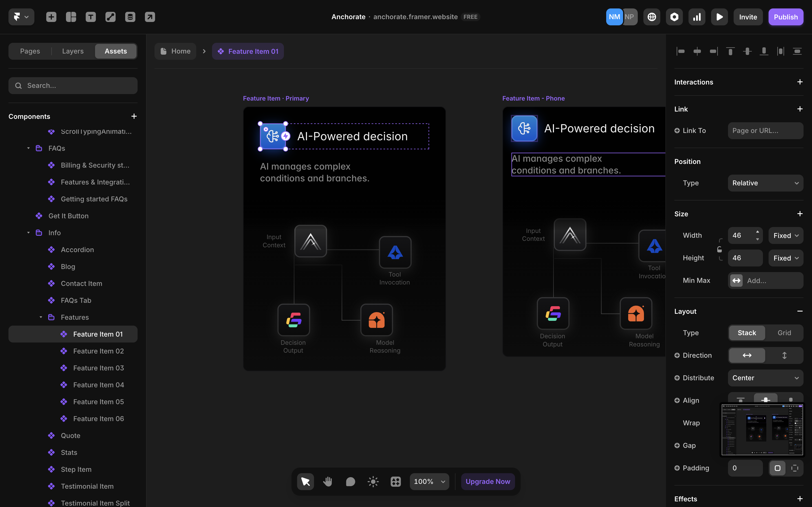Switch to the Pages tab
This screenshot has width=812, height=507.
coord(30,51)
